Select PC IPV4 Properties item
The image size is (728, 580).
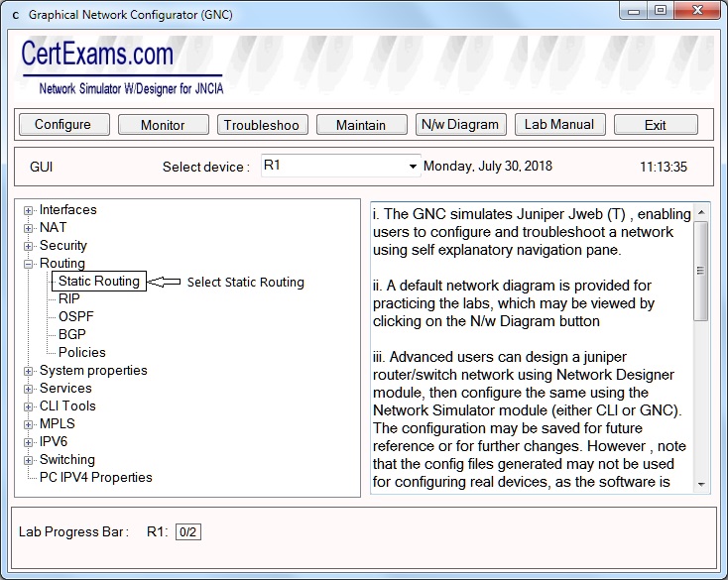96,477
